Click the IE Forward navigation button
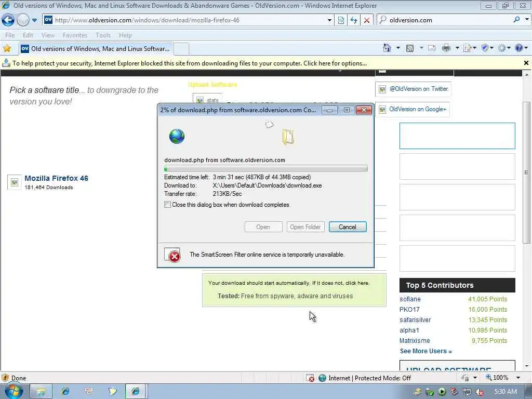This screenshot has width=532, height=399. [x=23, y=20]
